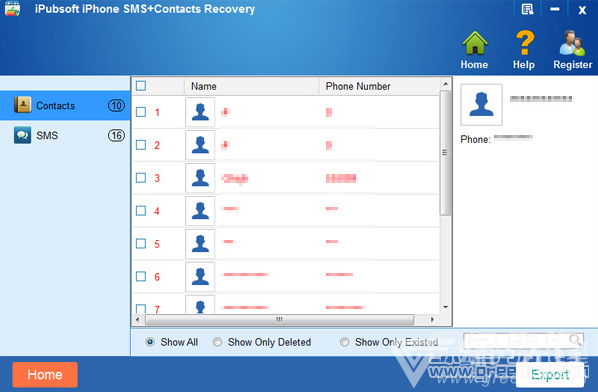Image resolution: width=598 pixels, height=392 pixels.
Task: Click the orange Home button
Action: [x=45, y=374]
